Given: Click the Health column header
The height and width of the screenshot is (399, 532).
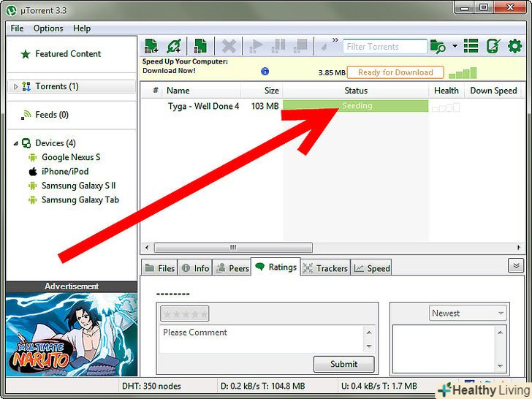Looking at the screenshot, I should pos(446,91).
